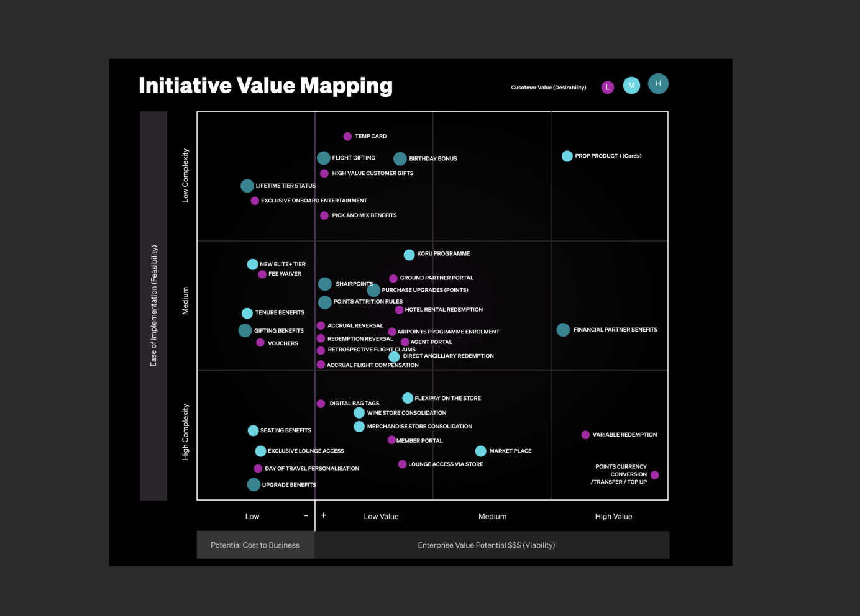Click the teal H legend circle
Screen dimensions: 860x616
coord(658,84)
